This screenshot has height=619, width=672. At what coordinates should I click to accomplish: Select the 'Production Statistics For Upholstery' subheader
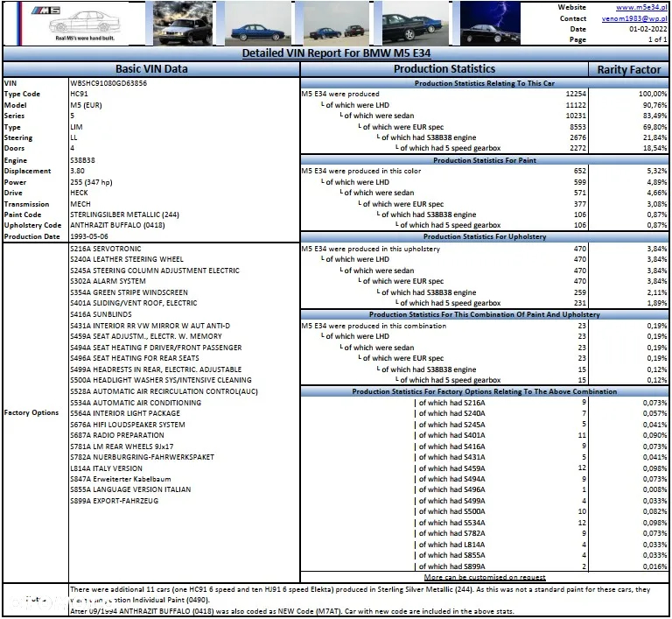[484, 236]
